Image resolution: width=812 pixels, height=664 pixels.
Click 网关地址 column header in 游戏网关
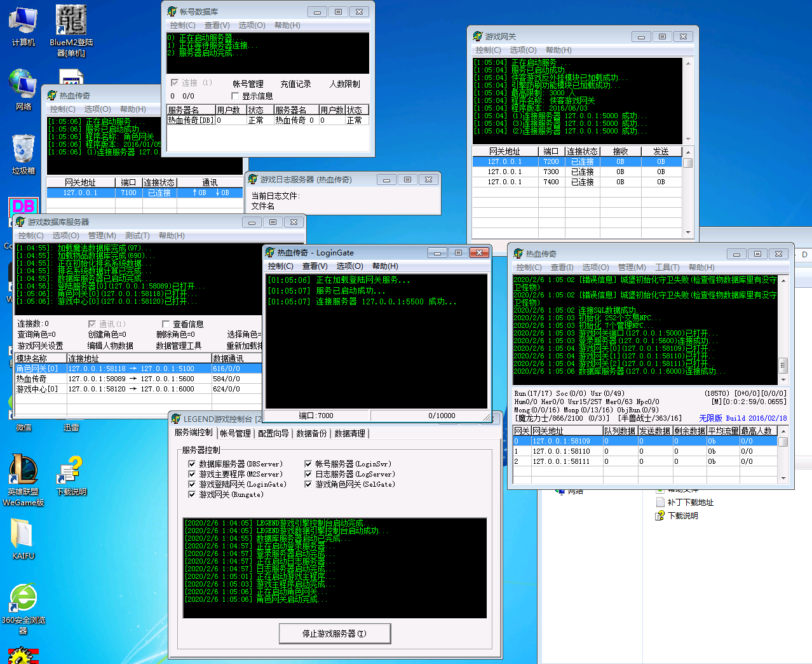(504, 151)
